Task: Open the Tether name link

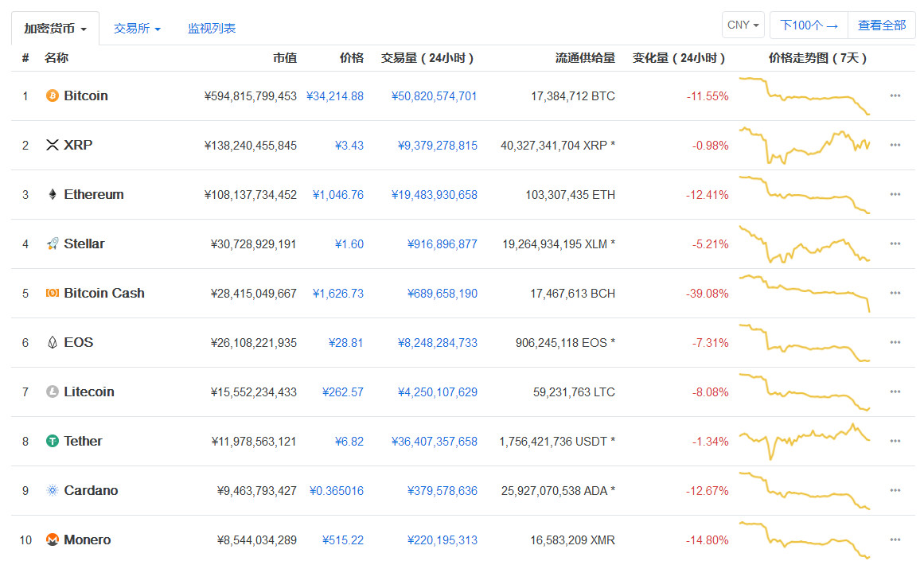Action: click(83, 441)
